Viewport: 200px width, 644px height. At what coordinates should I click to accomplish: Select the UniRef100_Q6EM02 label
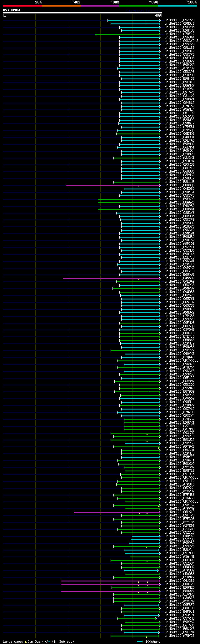[179, 133]
